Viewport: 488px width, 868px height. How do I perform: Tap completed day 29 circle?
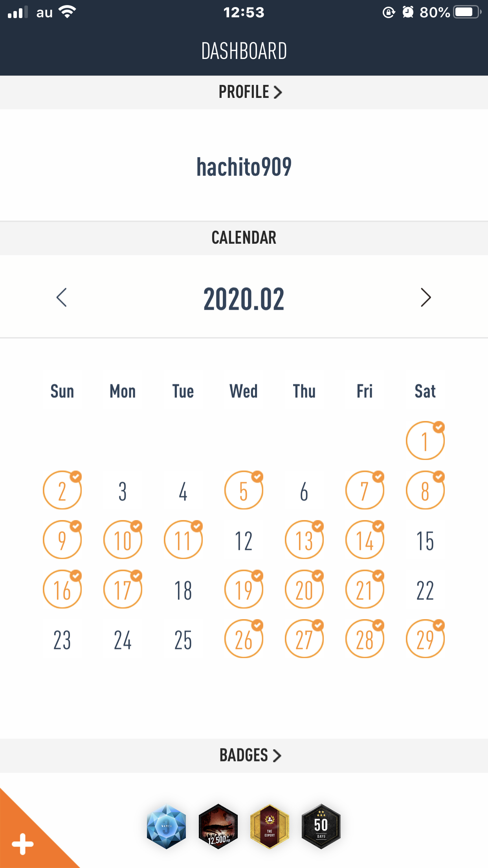425,639
